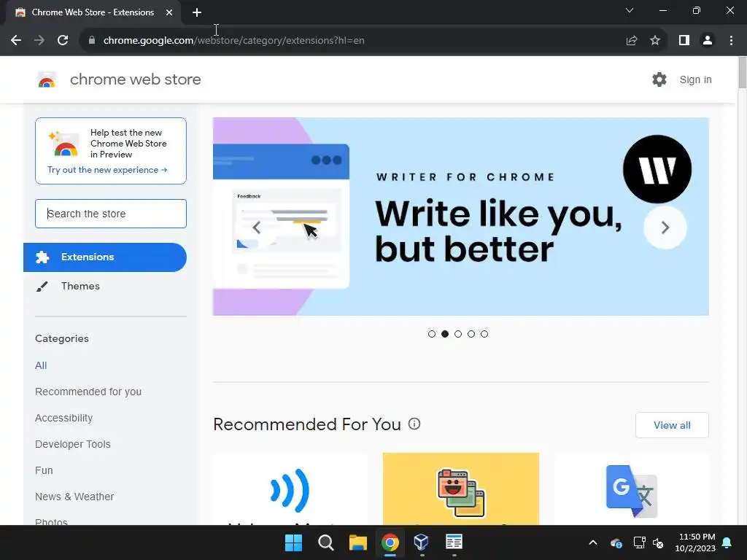Open the Chrome three-dot menu
Screen dimensions: 747x560
731,41
